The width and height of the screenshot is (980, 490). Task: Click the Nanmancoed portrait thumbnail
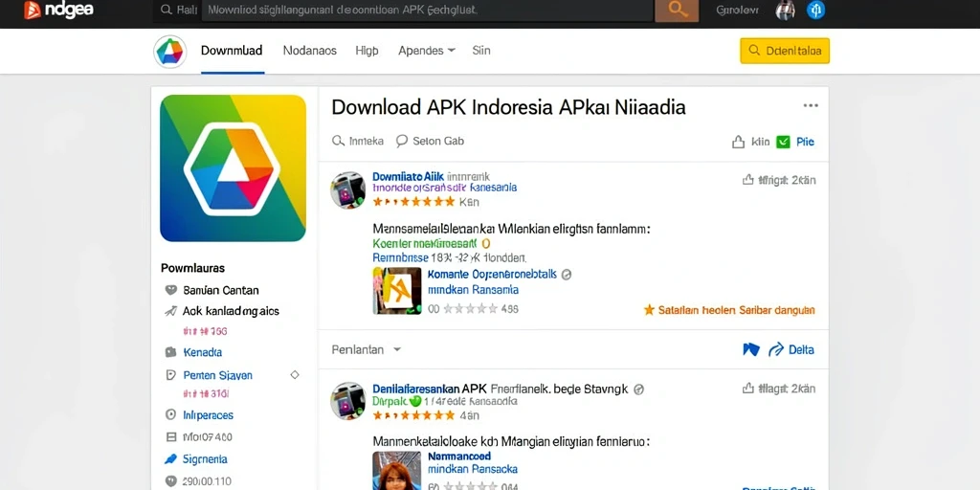pos(397,470)
